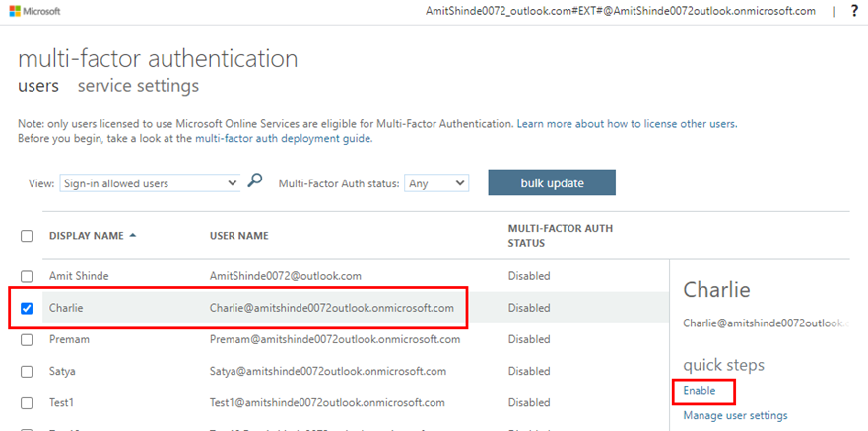Viewport: 868px width, 431px height.
Task: Open the help question mark icon
Action: (854, 11)
